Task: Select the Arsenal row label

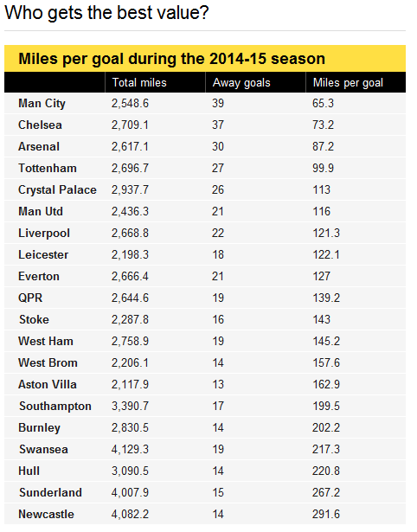Action: [x=39, y=146]
